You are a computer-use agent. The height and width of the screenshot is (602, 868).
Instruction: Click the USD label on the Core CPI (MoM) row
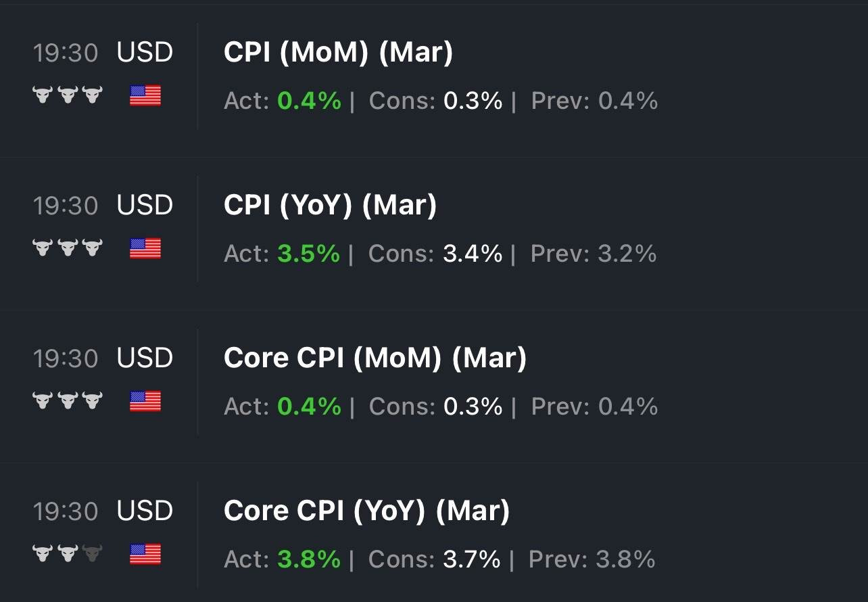coord(145,358)
